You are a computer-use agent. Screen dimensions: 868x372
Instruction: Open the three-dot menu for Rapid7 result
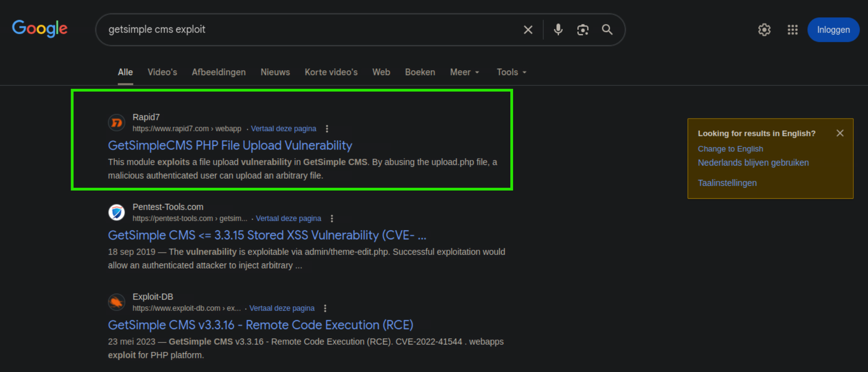[x=327, y=129]
